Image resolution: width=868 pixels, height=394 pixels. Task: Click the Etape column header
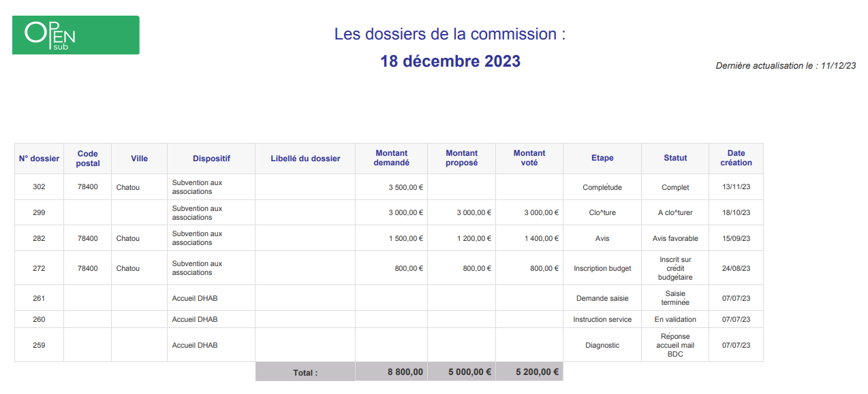tap(602, 159)
